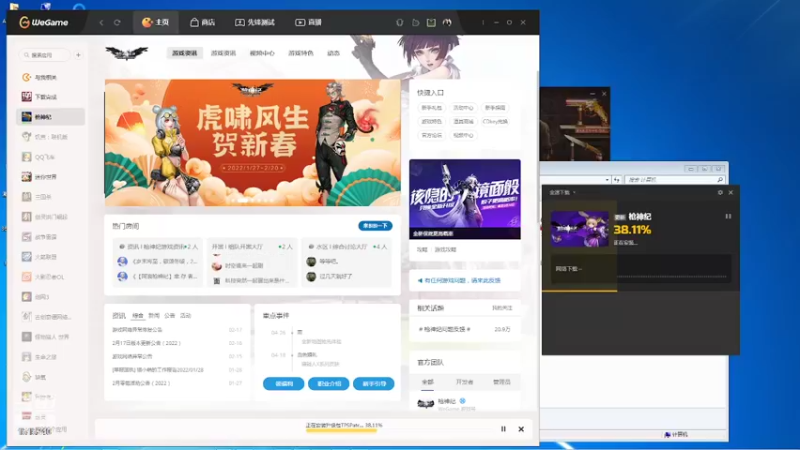Click the search box in Explorer window
The width and height of the screenshot is (800, 450).
675,180
